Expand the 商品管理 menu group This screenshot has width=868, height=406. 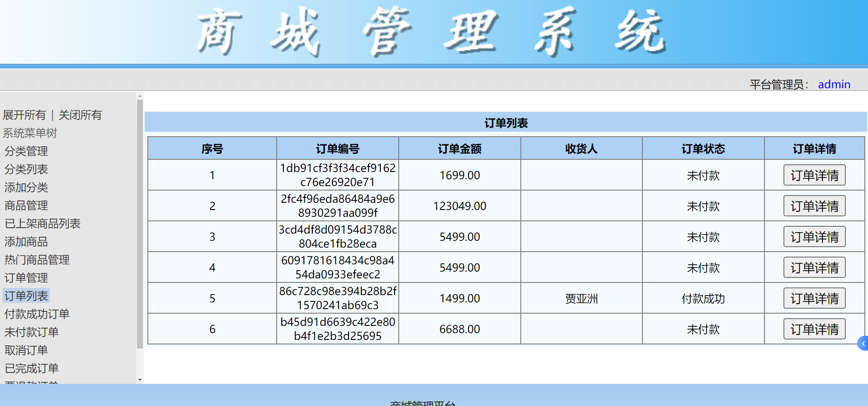point(26,205)
